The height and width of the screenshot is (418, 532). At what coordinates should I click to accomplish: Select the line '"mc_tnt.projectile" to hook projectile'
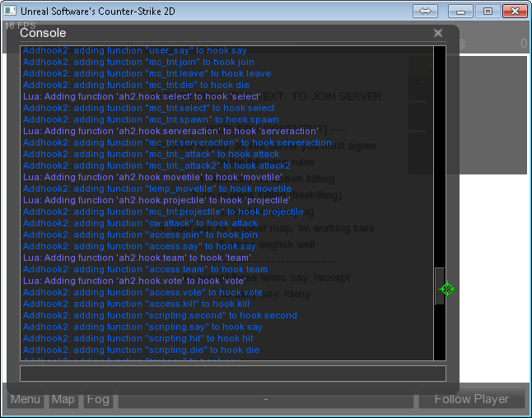[x=163, y=212]
